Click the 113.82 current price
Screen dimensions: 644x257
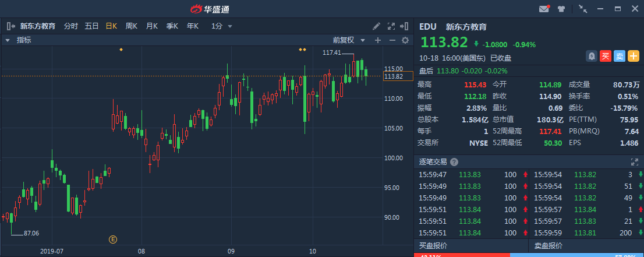click(444, 43)
